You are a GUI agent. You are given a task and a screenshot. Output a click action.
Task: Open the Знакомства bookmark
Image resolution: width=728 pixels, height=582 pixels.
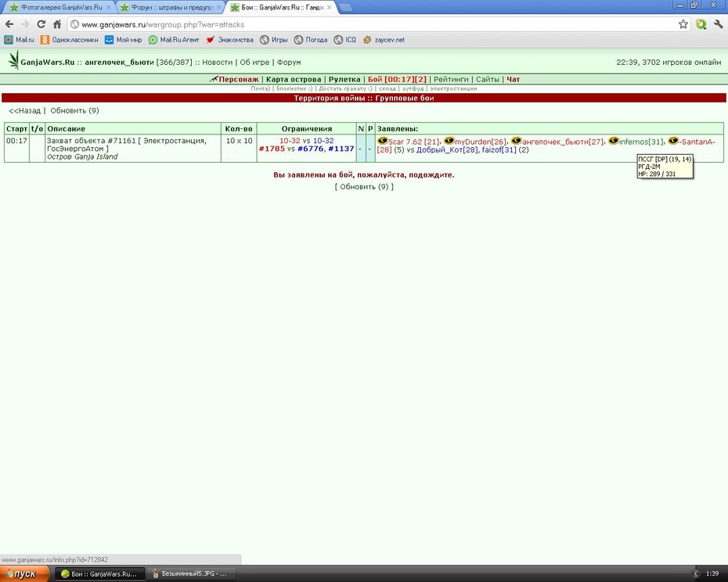[x=230, y=40]
